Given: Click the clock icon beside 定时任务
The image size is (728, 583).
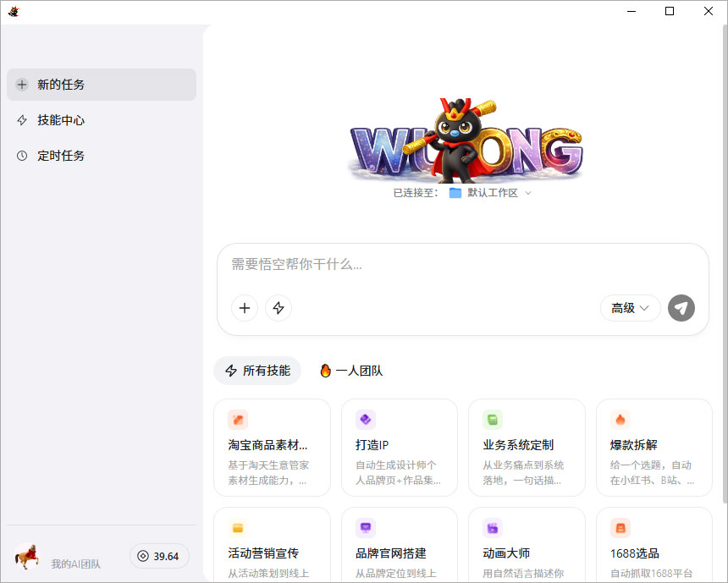Looking at the screenshot, I should pos(22,156).
